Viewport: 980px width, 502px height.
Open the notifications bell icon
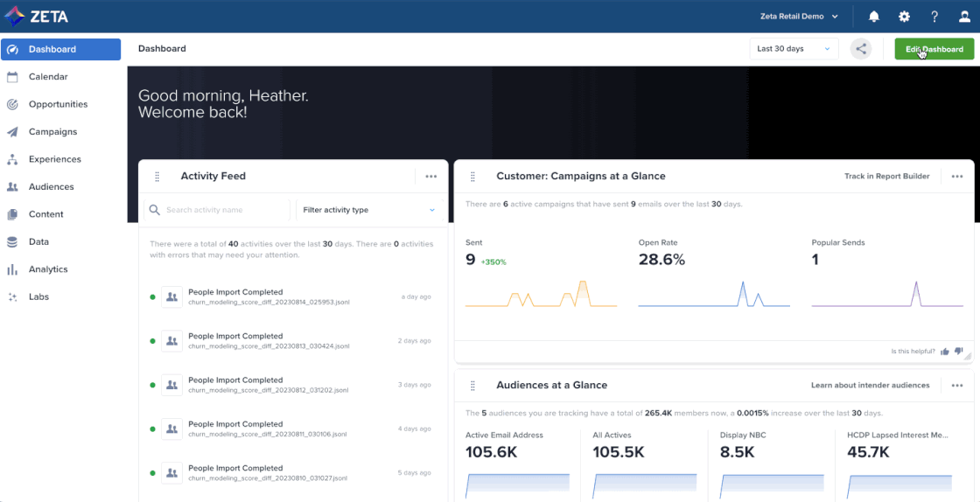click(873, 17)
